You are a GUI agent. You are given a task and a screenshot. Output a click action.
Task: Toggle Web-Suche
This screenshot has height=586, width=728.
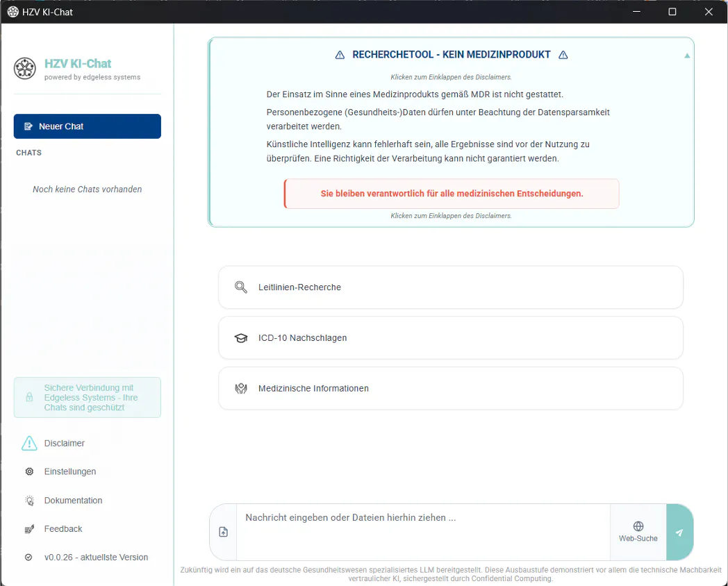pyautogui.click(x=638, y=532)
